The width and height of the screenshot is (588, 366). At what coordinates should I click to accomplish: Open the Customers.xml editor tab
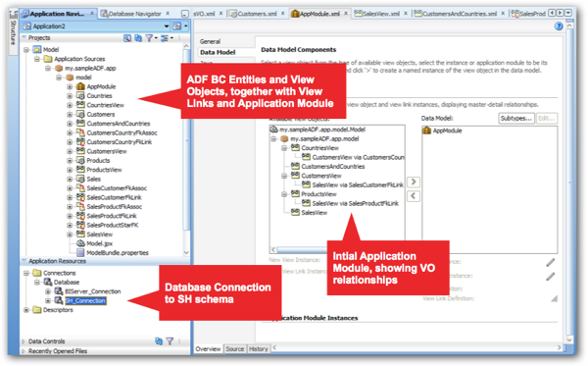[257, 14]
